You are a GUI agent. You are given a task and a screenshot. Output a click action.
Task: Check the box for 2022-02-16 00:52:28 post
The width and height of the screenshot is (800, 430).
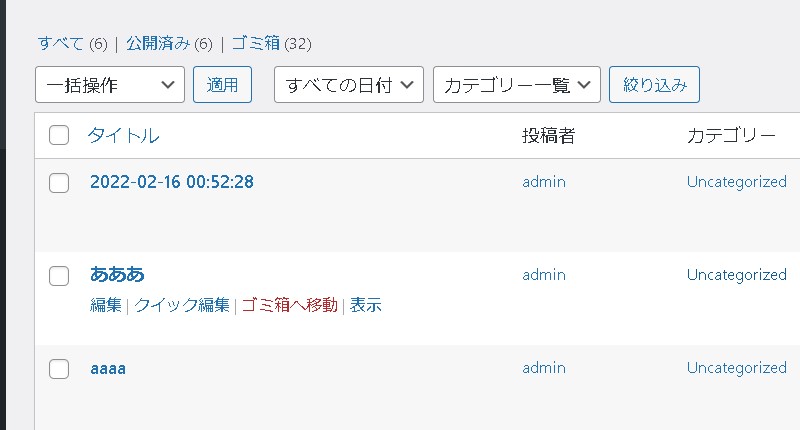pos(59,182)
